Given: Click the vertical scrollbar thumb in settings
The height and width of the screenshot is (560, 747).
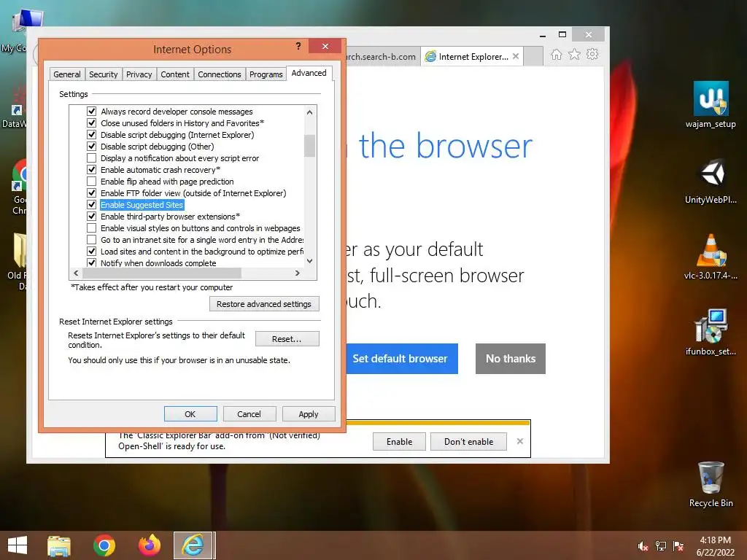Looking at the screenshot, I should click(x=309, y=146).
